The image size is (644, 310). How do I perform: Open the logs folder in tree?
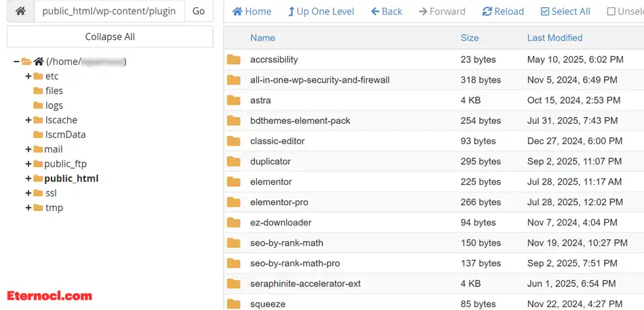tap(54, 106)
